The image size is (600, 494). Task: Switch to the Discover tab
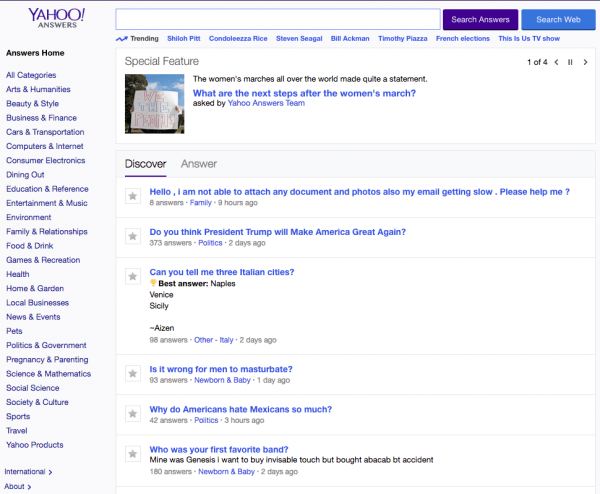click(145, 164)
